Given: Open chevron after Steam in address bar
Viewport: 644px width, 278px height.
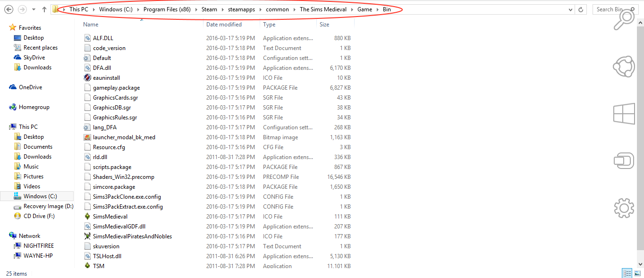Looking at the screenshot, I should coord(222,9).
